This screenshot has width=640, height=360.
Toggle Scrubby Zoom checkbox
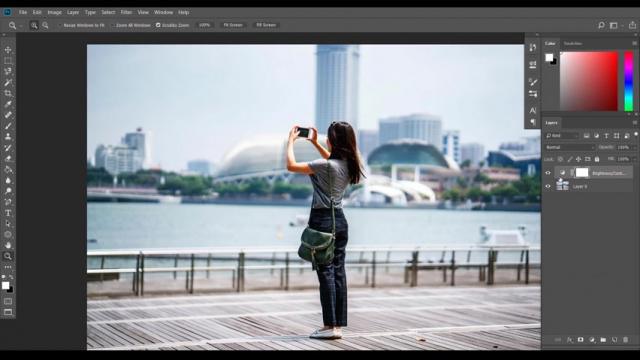click(x=158, y=25)
